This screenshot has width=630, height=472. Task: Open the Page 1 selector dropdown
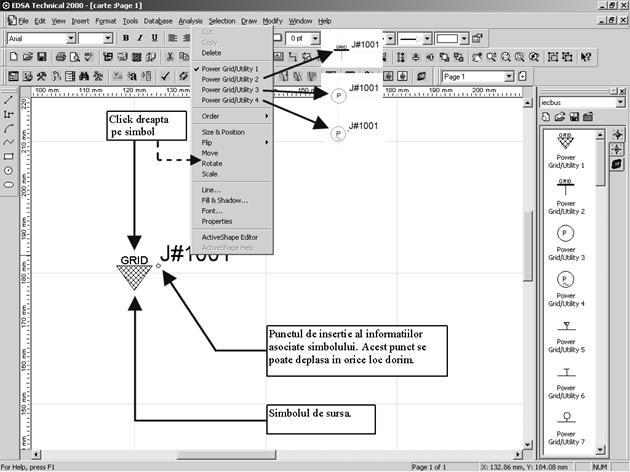click(509, 76)
